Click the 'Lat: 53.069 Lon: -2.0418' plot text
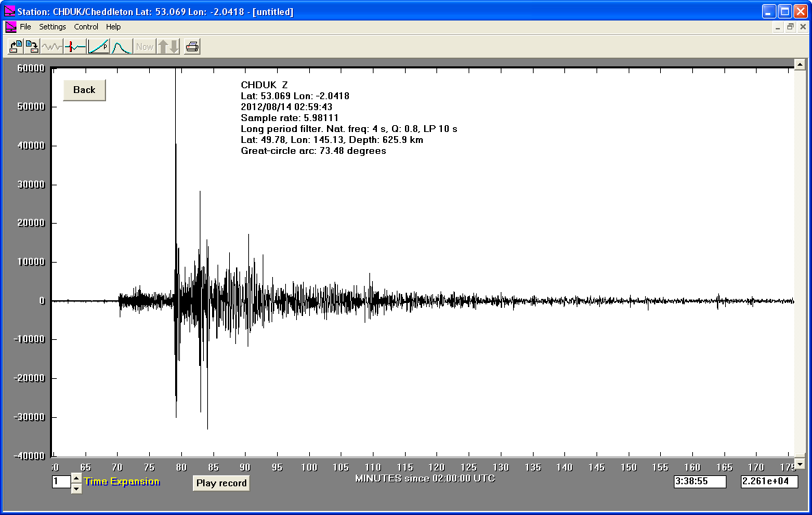Image resolution: width=812 pixels, height=515 pixels. click(x=295, y=96)
